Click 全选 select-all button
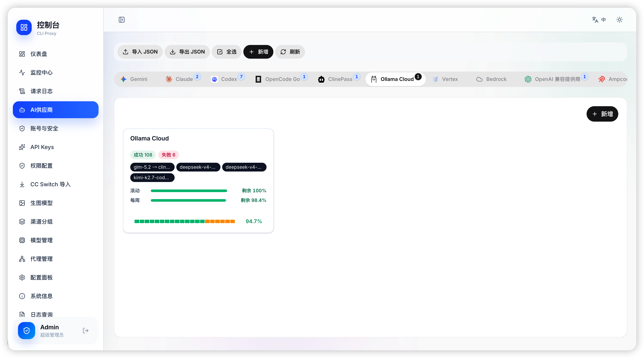Image resolution: width=644 pixels, height=358 pixels. [x=226, y=52]
